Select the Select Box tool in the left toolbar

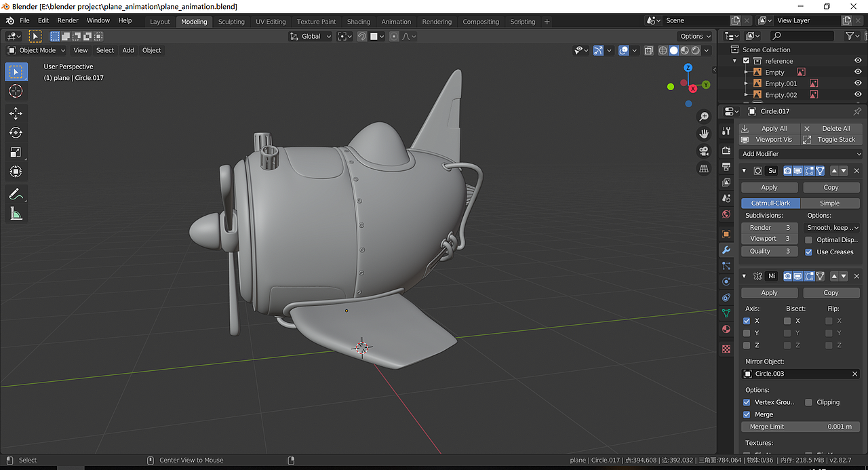point(16,72)
